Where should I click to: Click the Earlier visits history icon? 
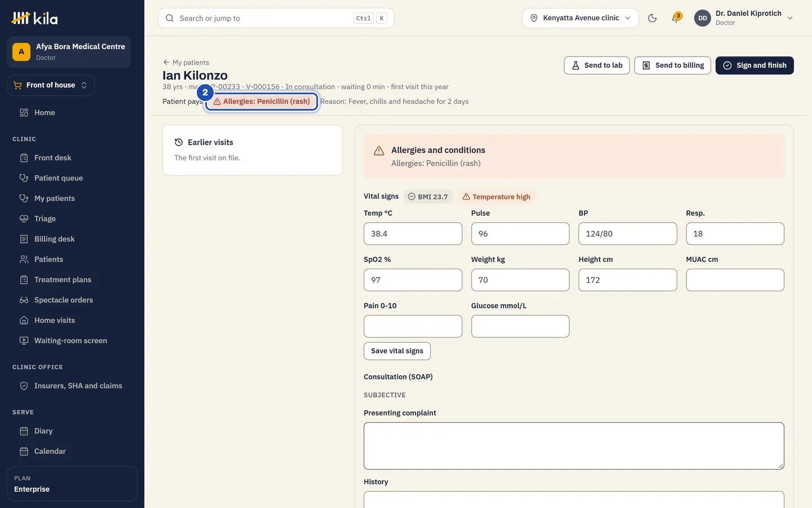[179, 142]
